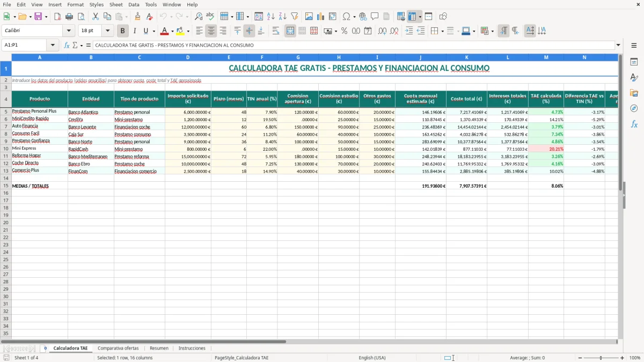Open the Function Wizard fx icon
This screenshot has height=362, width=644.
pos(67,46)
